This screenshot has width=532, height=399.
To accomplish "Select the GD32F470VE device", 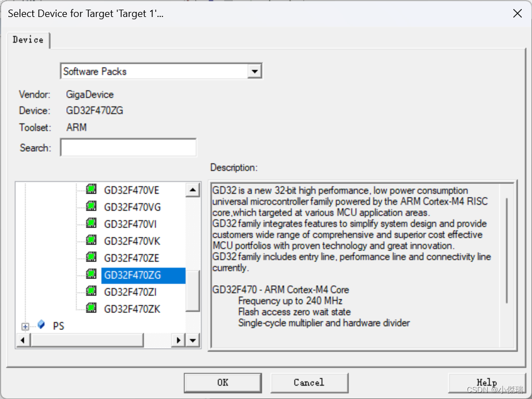I will [131, 190].
